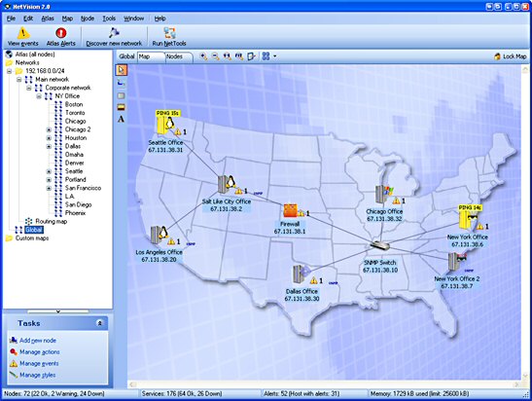This screenshot has width=532, height=401.
Task: Open Atlas Alerts from toolbar
Action: coord(61,37)
